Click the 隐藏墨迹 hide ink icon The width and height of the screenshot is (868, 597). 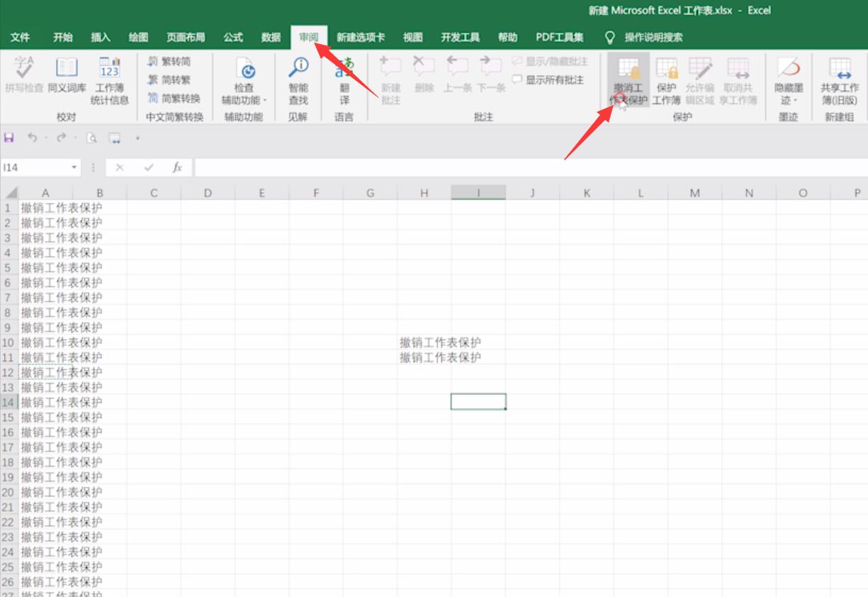tap(788, 68)
